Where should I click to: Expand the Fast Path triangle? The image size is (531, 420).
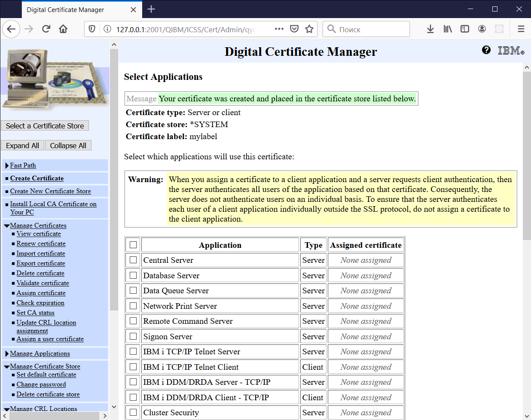7,166
